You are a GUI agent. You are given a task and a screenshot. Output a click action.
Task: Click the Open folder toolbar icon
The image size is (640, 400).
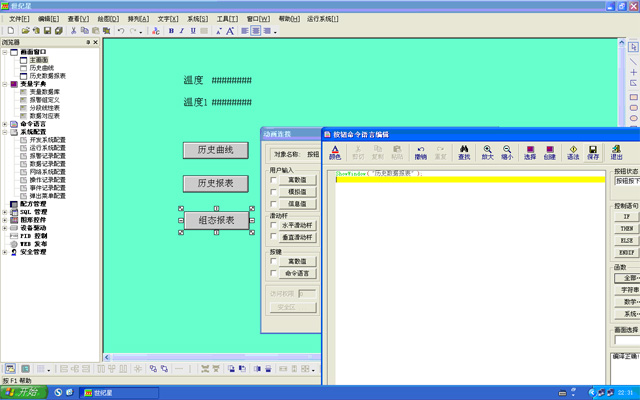point(25,31)
